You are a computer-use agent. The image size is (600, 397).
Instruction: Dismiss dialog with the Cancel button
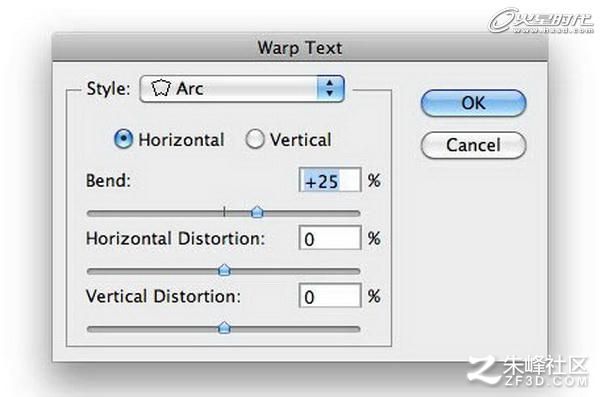[x=473, y=145]
